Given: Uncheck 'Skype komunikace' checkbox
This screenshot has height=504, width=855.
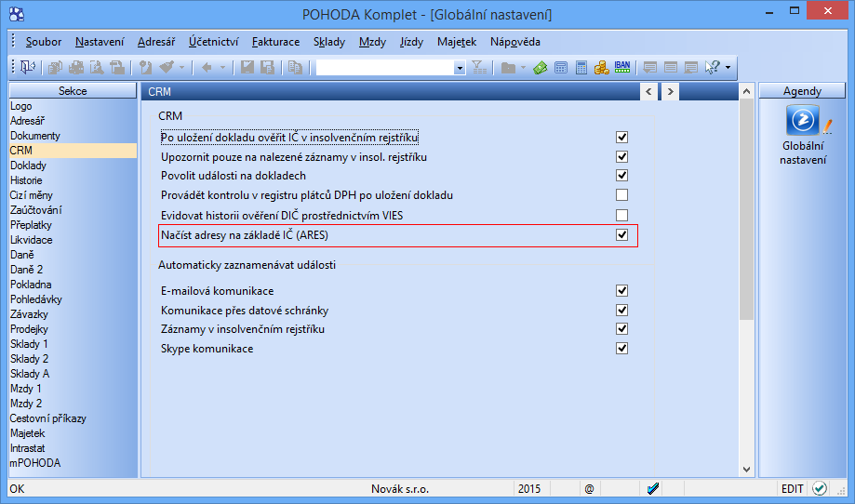Looking at the screenshot, I should click(x=621, y=348).
